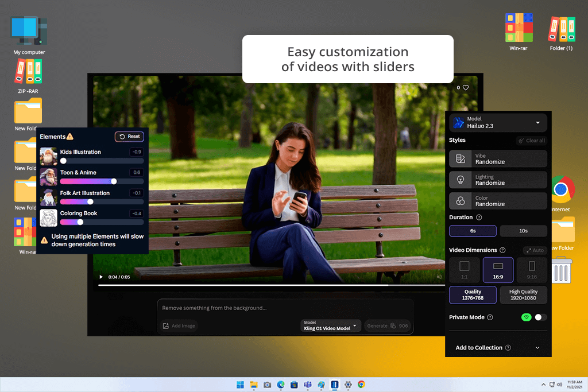Reset the Elements settings

tap(129, 137)
